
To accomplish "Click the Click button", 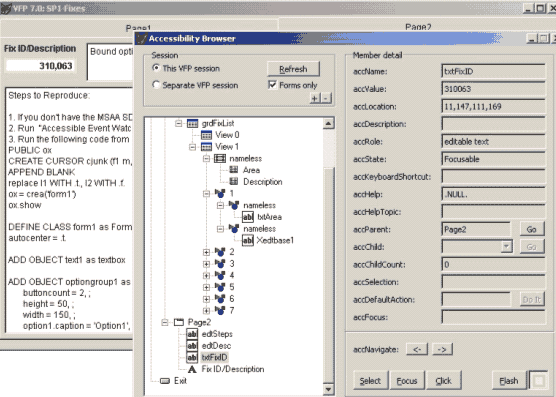I will point(444,381).
